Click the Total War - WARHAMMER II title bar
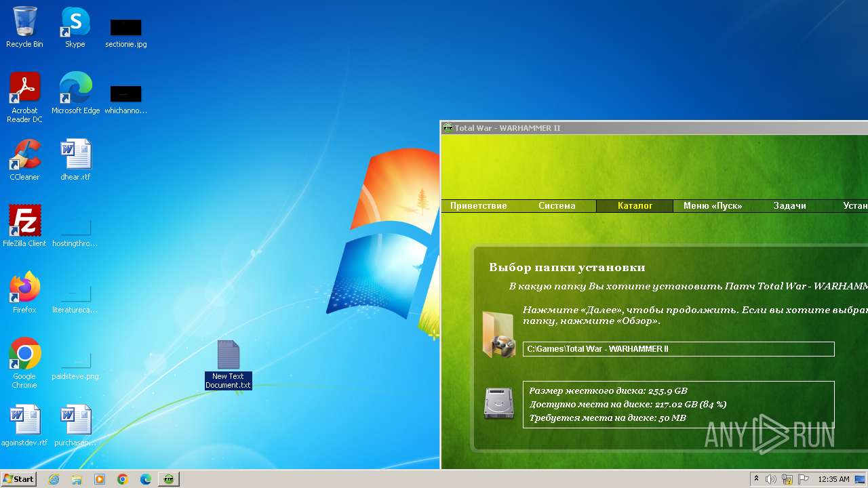 click(x=654, y=127)
